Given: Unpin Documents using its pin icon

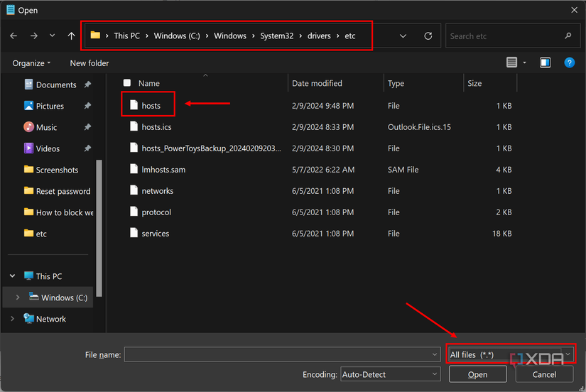Looking at the screenshot, I should coord(87,85).
